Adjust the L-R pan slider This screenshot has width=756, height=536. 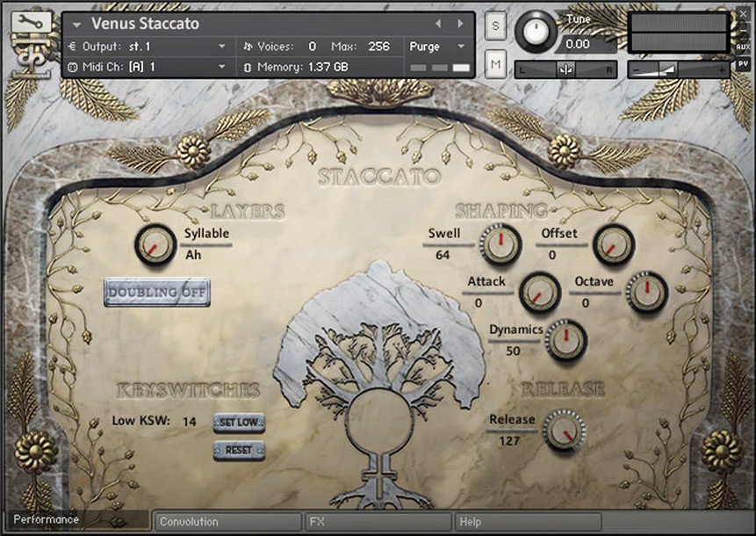point(565,70)
